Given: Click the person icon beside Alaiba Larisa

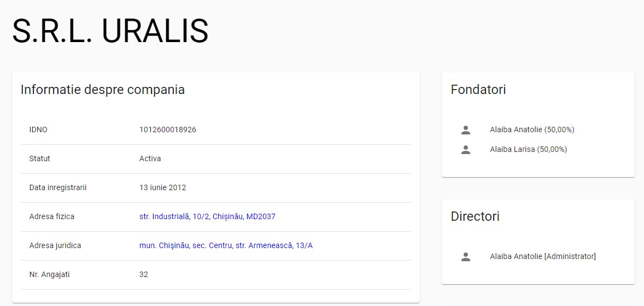Looking at the screenshot, I should [466, 149].
